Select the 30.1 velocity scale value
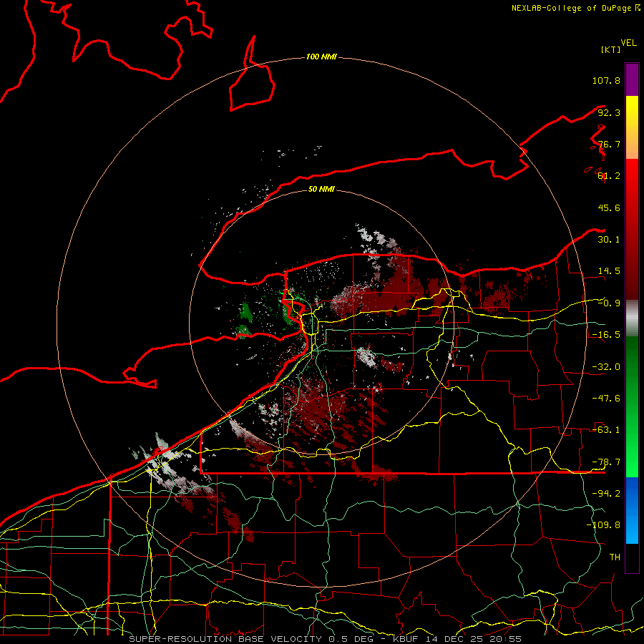 click(x=609, y=240)
